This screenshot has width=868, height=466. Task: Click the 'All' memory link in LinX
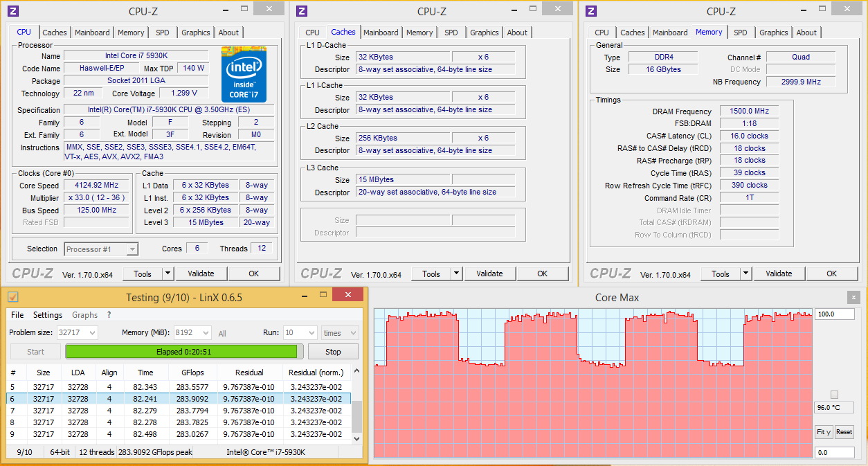coord(222,334)
